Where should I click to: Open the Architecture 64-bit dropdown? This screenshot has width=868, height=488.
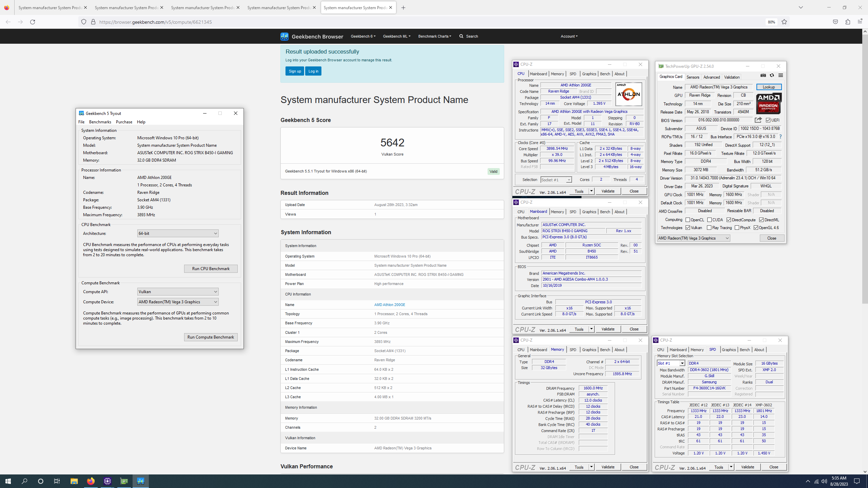(x=178, y=233)
